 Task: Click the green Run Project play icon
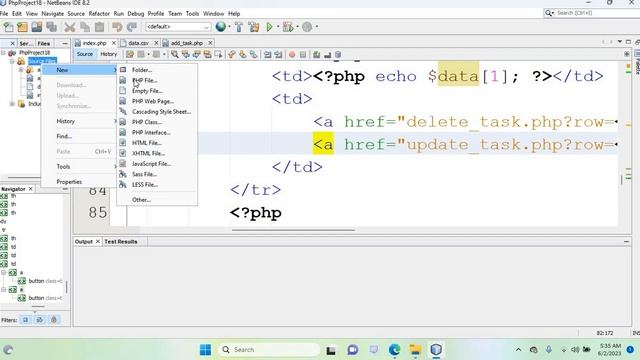(x=269, y=27)
